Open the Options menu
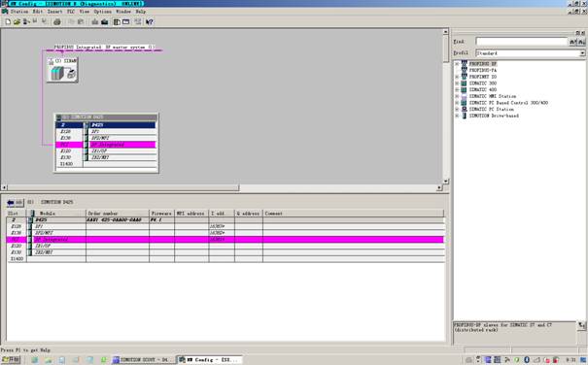This screenshot has width=588, height=365. coord(102,12)
